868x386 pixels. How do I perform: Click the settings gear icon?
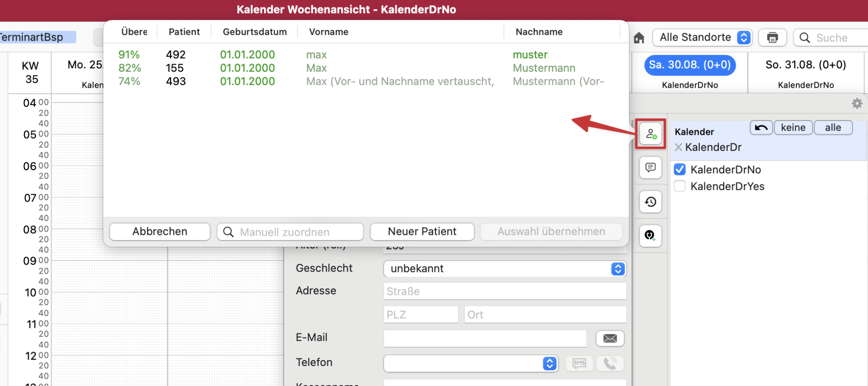click(x=857, y=103)
